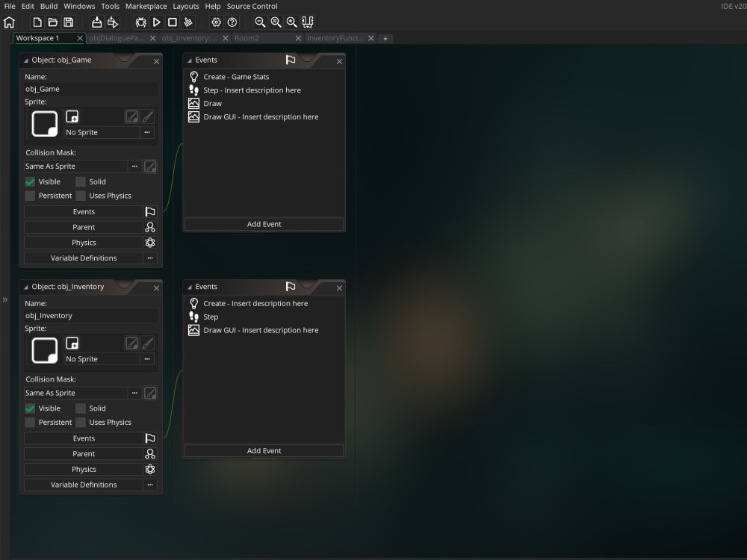Image resolution: width=747 pixels, height=560 pixels.
Task: Click Events button in obj_Inventory panel
Action: coord(84,438)
